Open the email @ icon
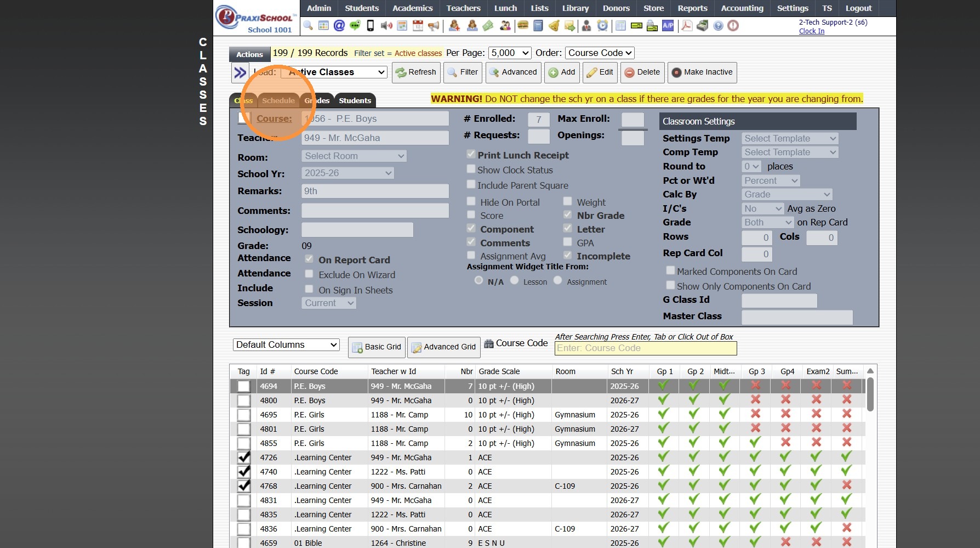Viewport: 980px width, 548px height. click(x=339, y=26)
